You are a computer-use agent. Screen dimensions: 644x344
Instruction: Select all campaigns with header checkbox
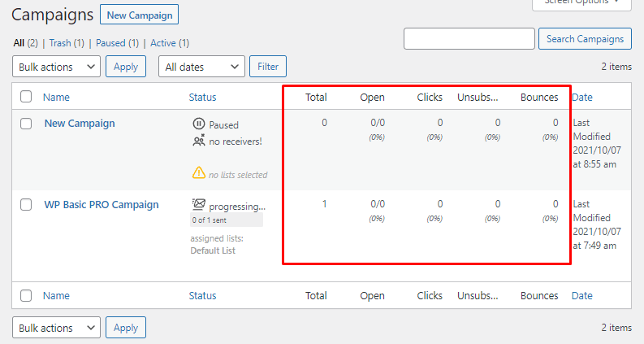26,97
